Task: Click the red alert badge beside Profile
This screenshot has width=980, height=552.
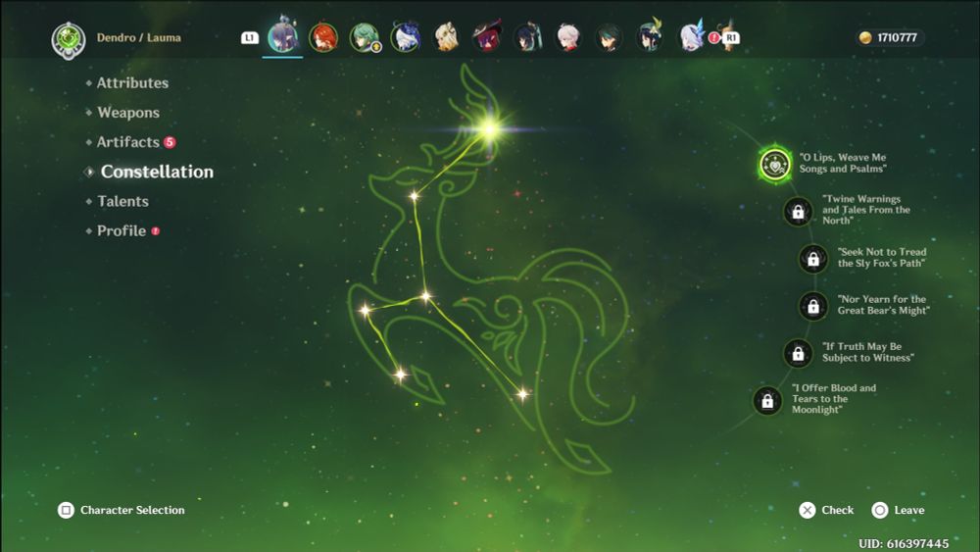Action: pyautogui.click(x=156, y=231)
